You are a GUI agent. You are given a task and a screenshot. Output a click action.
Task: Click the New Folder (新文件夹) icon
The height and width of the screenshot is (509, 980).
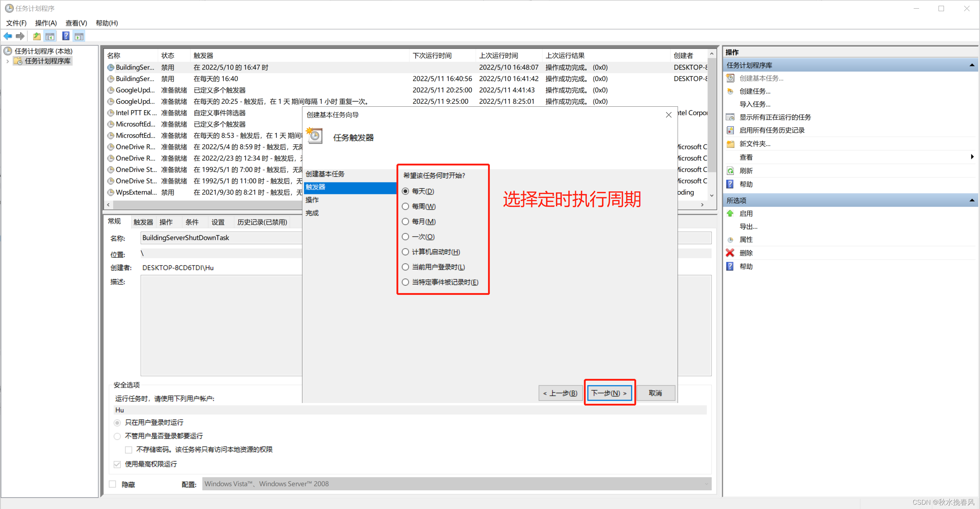[731, 144]
